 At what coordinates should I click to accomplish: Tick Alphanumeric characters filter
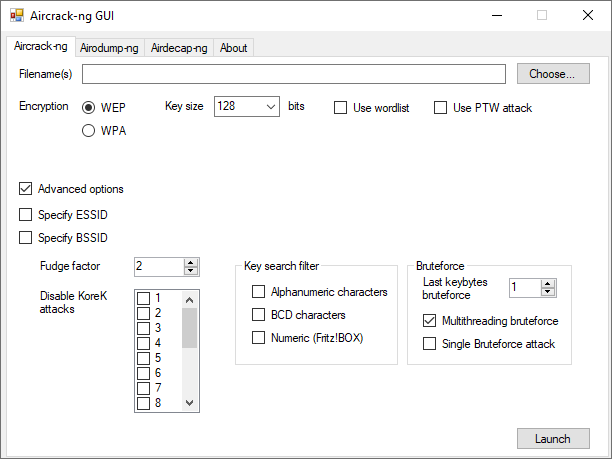point(258,292)
